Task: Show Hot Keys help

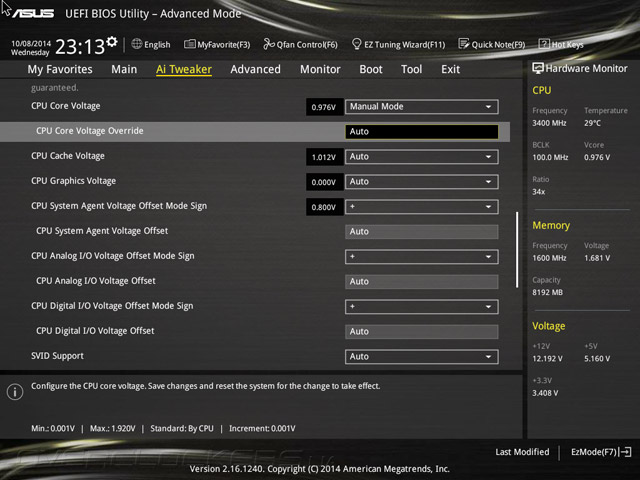Action: click(561, 44)
